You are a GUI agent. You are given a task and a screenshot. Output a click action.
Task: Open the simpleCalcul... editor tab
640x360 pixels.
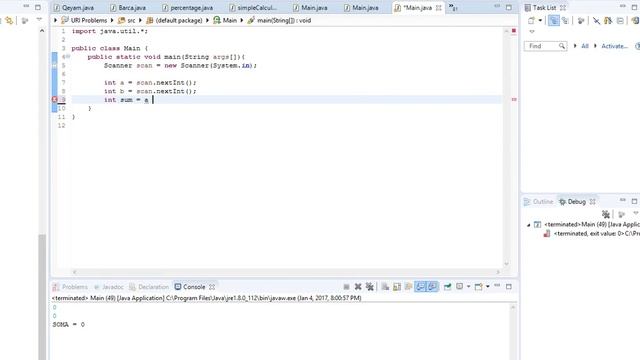tap(253, 8)
